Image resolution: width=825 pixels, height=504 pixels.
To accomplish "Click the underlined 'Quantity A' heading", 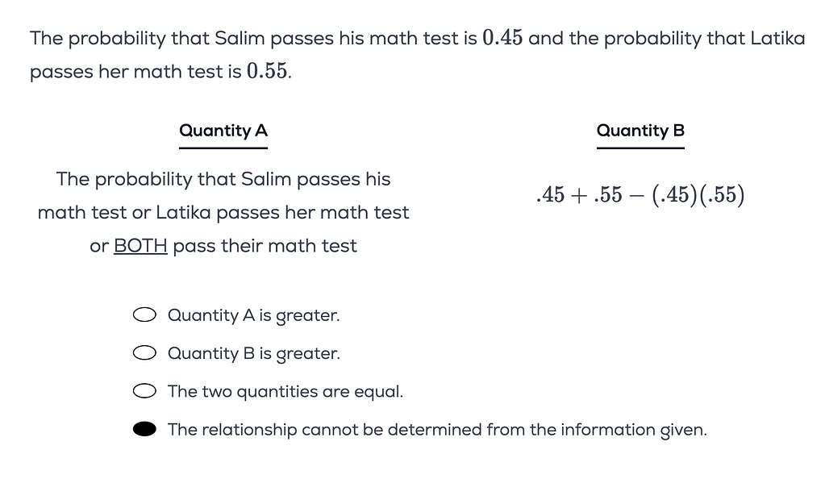I will [223, 131].
